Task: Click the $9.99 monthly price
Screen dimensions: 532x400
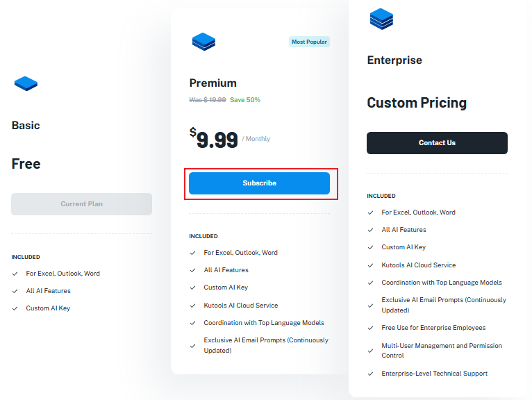Action: click(214, 140)
